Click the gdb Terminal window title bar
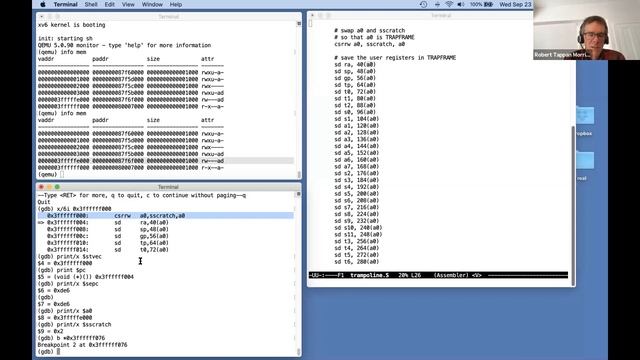 click(168, 187)
